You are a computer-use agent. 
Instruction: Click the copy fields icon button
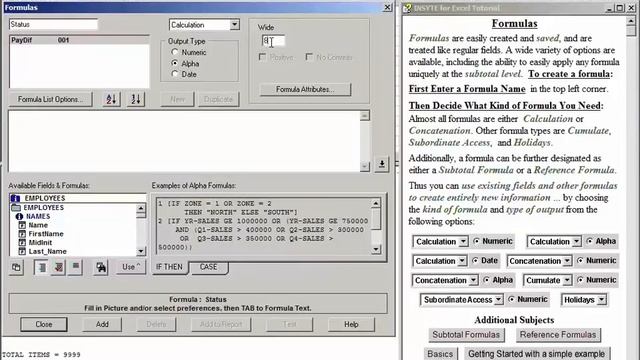pos(16,268)
